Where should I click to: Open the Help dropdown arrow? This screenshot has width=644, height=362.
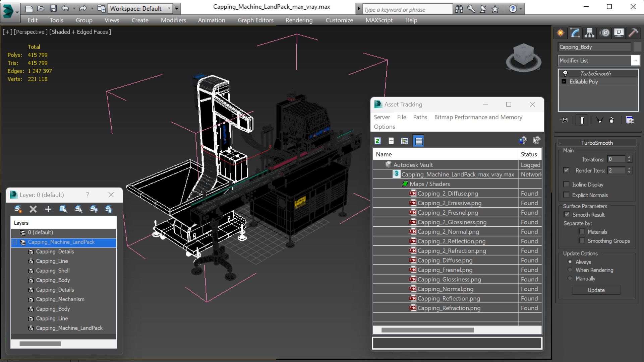point(521,9)
